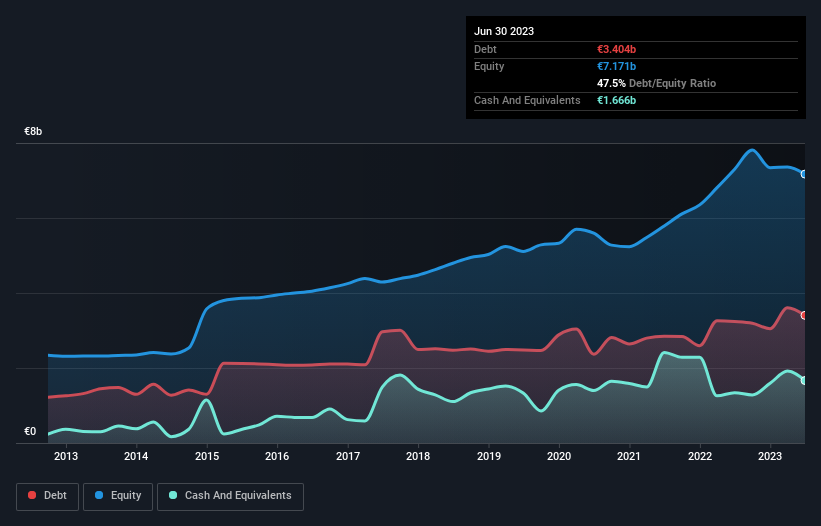This screenshot has height=526, width=821.
Task: Click the Debt label in tooltip
Action: click(x=485, y=49)
